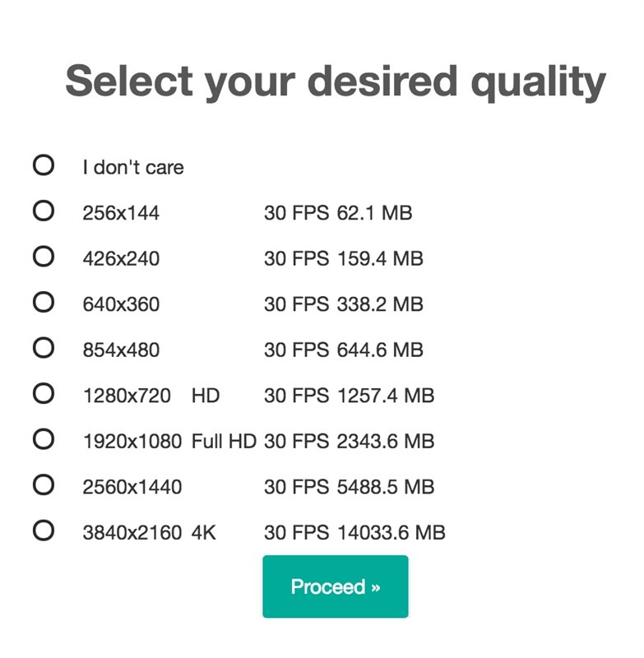The image size is (644, 658).
Task: Pick the 2560x1440 radio button
Action: (x=44, y=485)
